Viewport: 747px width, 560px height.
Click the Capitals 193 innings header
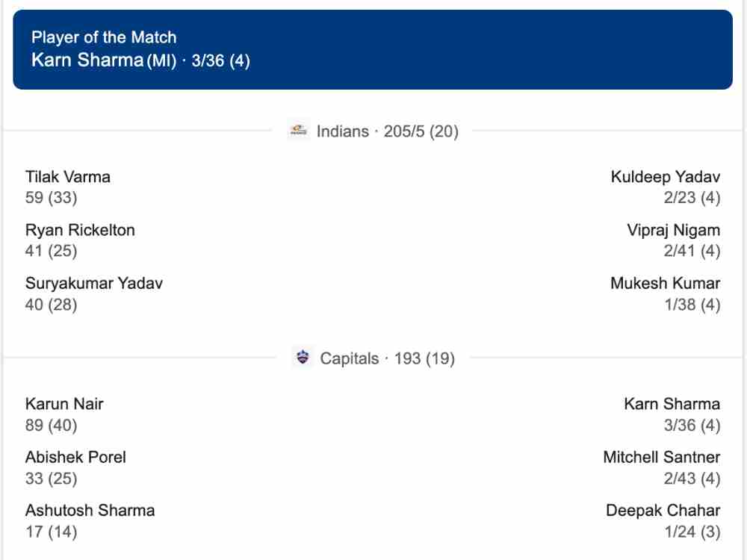387,358
